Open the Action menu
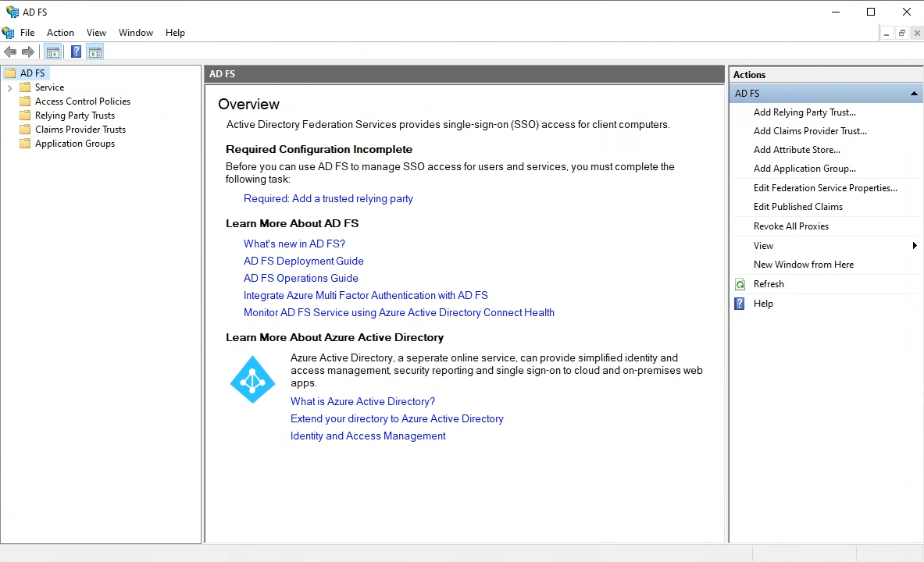Image resolution: width=924 pixels, height=562 pixels. click(x=61, y=33)
